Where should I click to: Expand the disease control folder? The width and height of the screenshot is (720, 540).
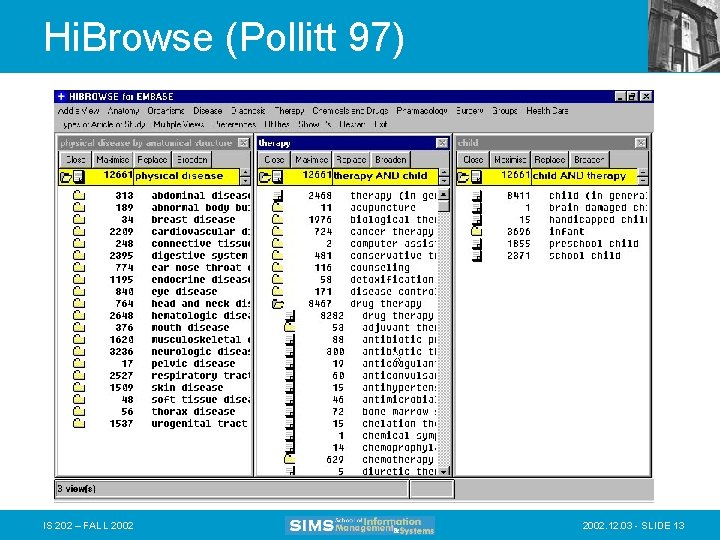pyautogui.click(x=277, y=291)
